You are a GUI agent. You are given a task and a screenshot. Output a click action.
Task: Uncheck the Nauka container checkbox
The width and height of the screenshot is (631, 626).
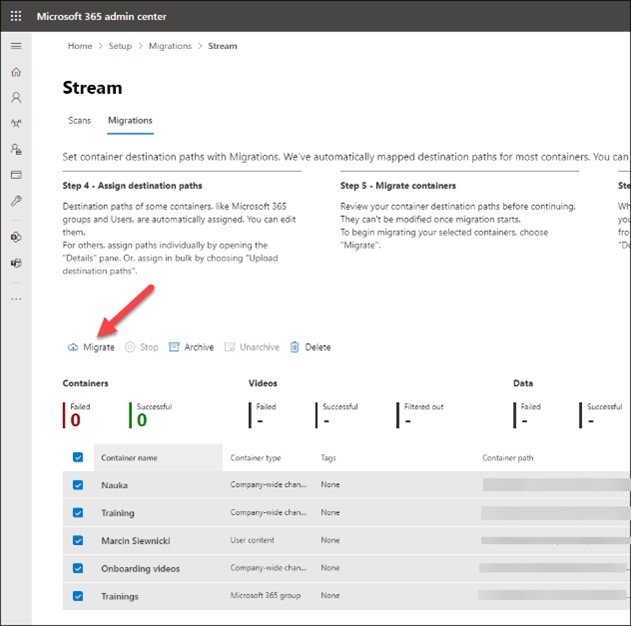[x=78, y=485]
